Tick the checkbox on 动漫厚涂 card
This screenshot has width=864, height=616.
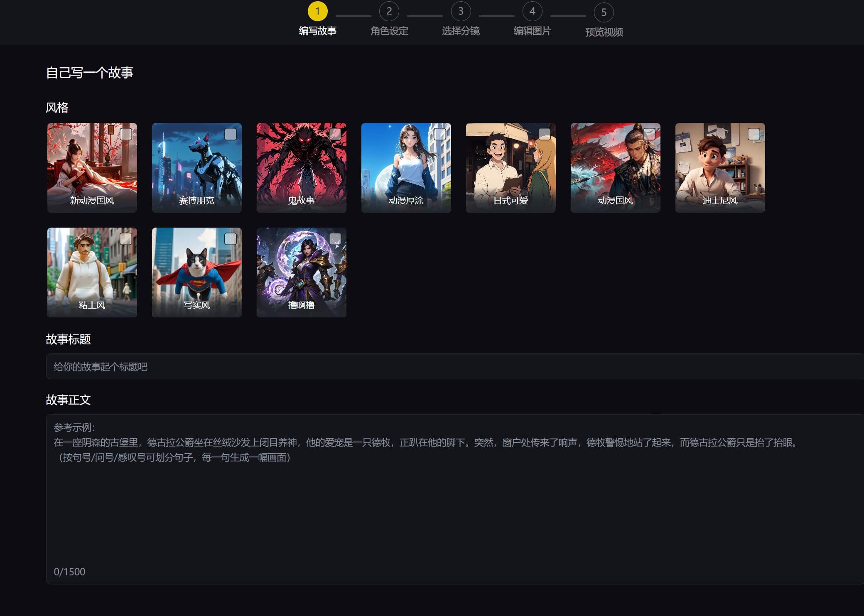point(440,134)
